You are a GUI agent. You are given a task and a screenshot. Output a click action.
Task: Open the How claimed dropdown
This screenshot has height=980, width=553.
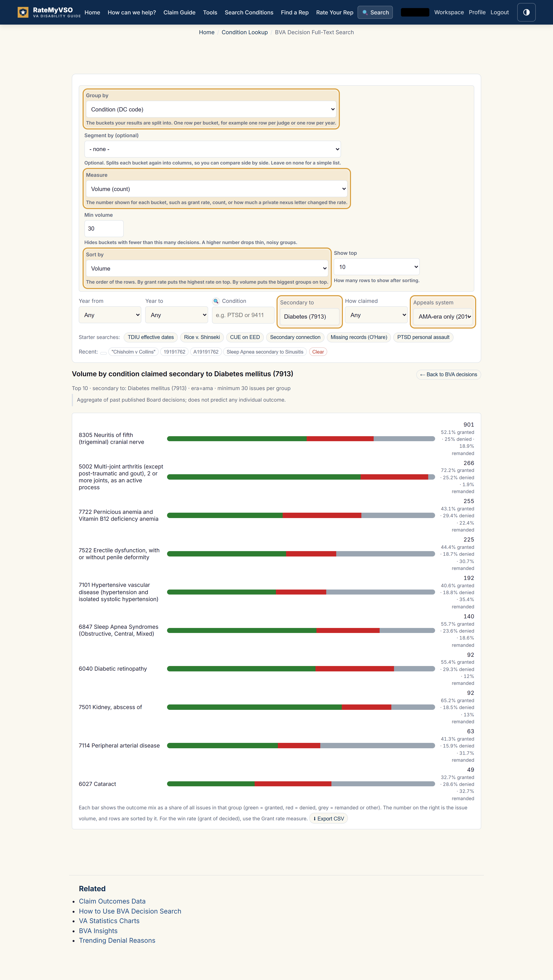click(x=376, y=315)
